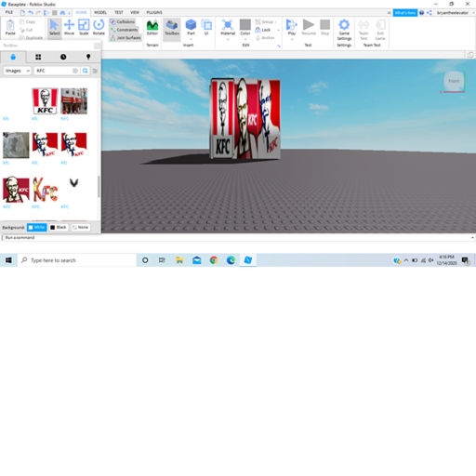
Task: Click the toolbox search button
Action: pos(86,71)
